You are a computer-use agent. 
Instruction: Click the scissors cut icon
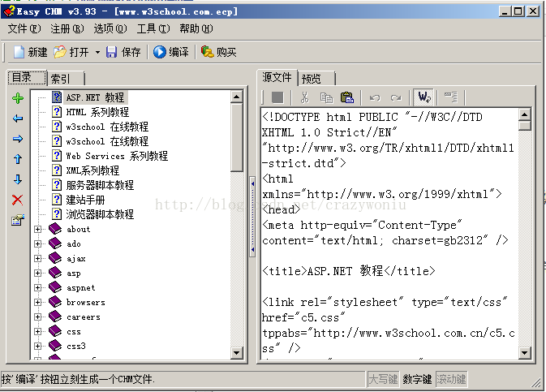(305, 97)
